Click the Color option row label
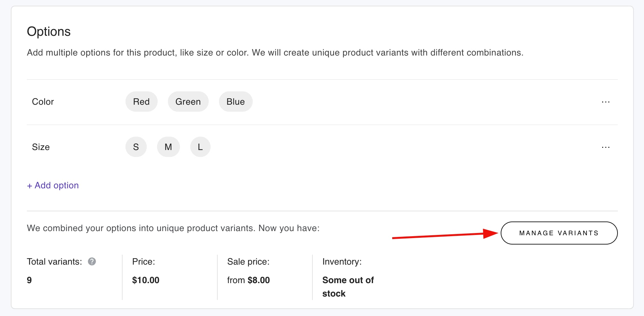This screenshot has height=316, width=644. pos(43,102)
